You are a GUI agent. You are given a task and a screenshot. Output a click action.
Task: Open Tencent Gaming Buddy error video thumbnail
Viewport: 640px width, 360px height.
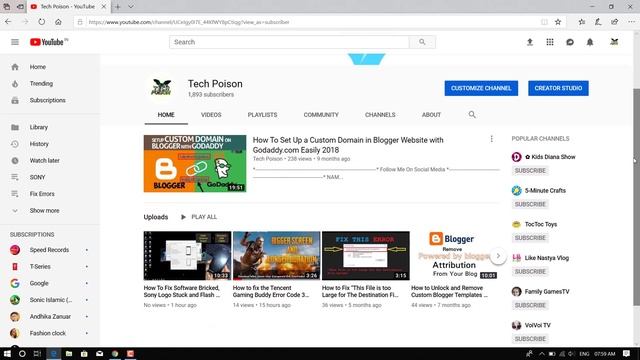pos(277,256)
